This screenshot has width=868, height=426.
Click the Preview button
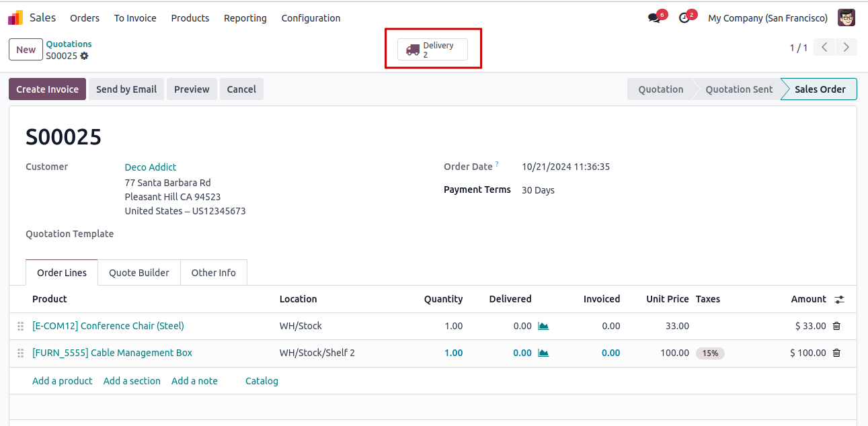(x=192, y=89)
